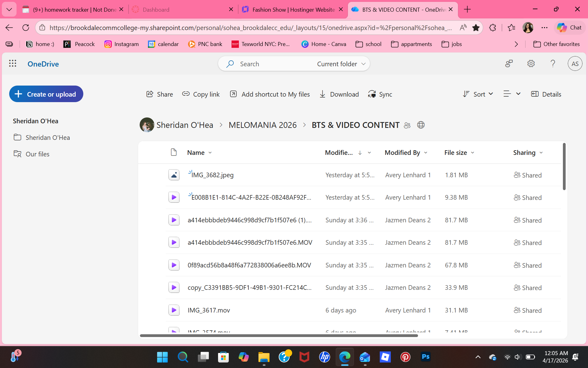Click the globe icon next to folder title
Image resolution: width=588 pixels, height=368 pixels.
click(x=421, y=125)
